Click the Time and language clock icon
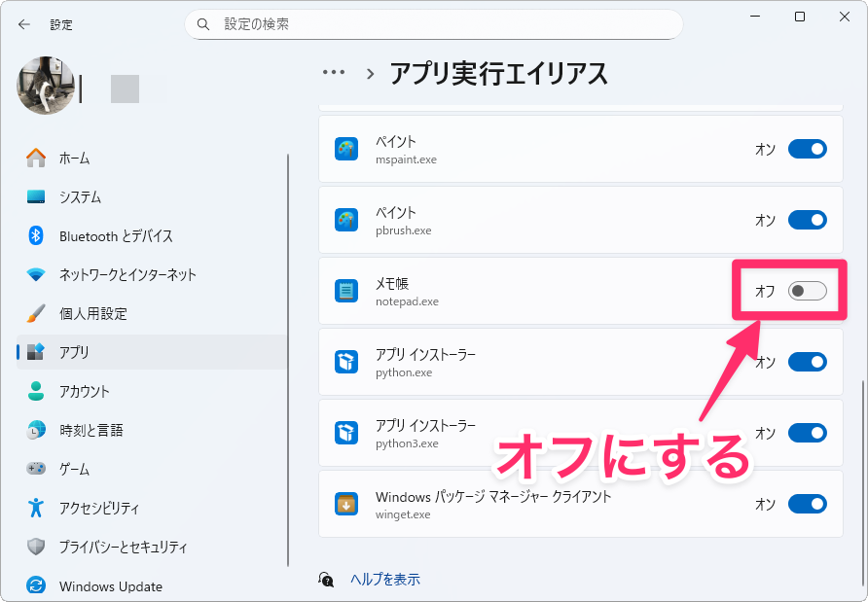The width and height of the screenshot is (868, 602). tap(36, 430)
